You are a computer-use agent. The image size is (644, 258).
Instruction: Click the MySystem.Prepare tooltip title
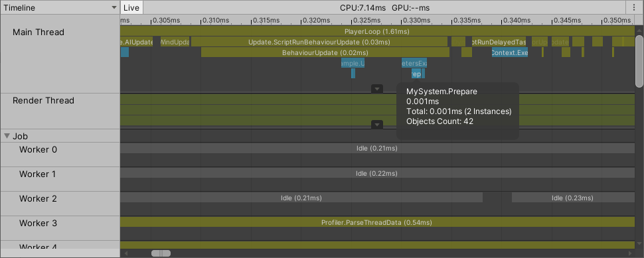click(x=442, y=92)
